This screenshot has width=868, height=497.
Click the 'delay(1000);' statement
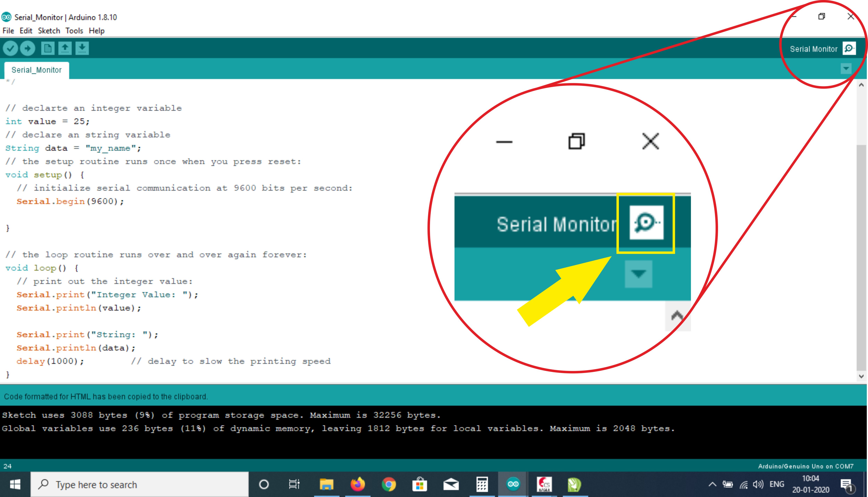[x=50, y=361]
